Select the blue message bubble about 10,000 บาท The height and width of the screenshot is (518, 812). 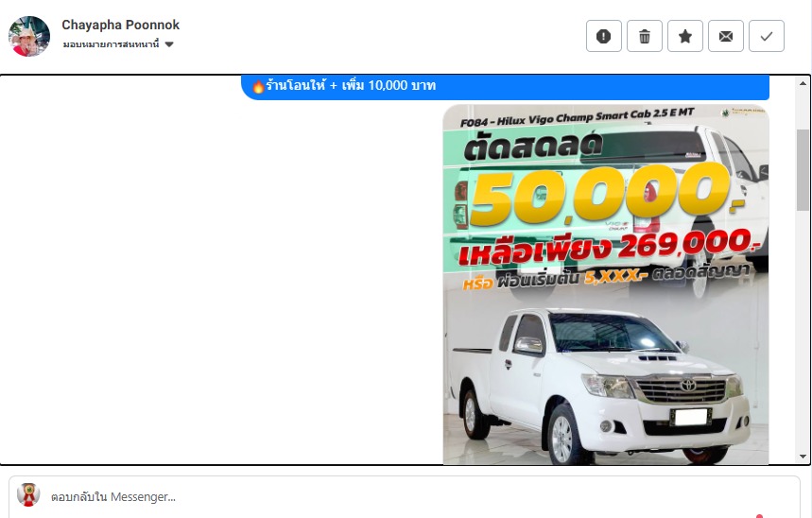click(505, 87)
